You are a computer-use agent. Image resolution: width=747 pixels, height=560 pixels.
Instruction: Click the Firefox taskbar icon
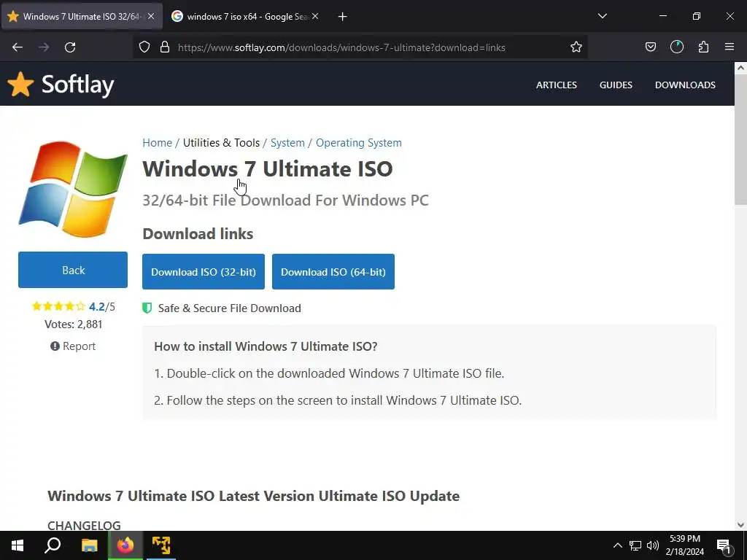(x=125, y=545)
